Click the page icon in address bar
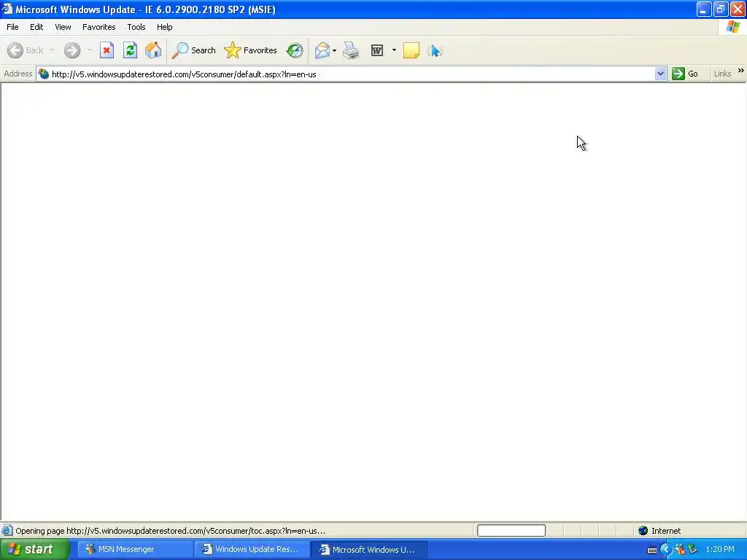This screenshot has width=747, height=560. click(x=43, y=74)
